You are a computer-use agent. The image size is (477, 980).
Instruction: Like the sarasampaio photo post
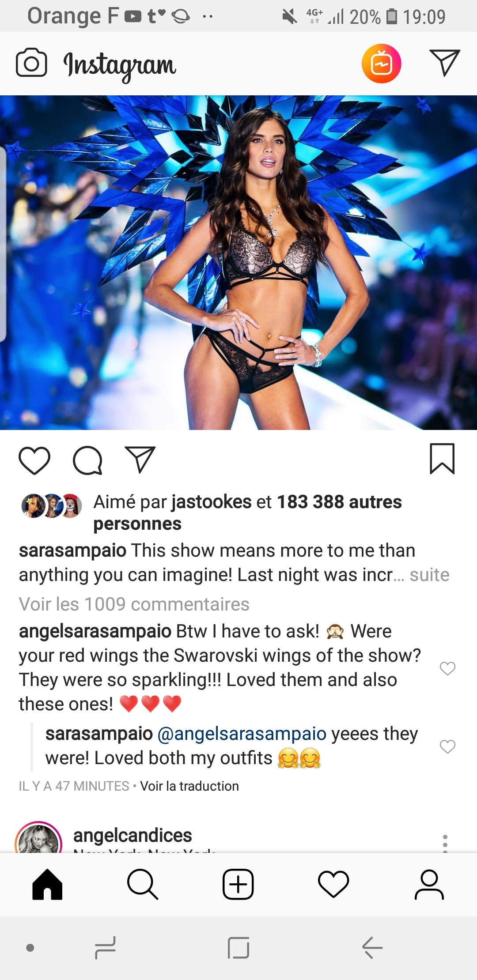click(x=34, y=460)
